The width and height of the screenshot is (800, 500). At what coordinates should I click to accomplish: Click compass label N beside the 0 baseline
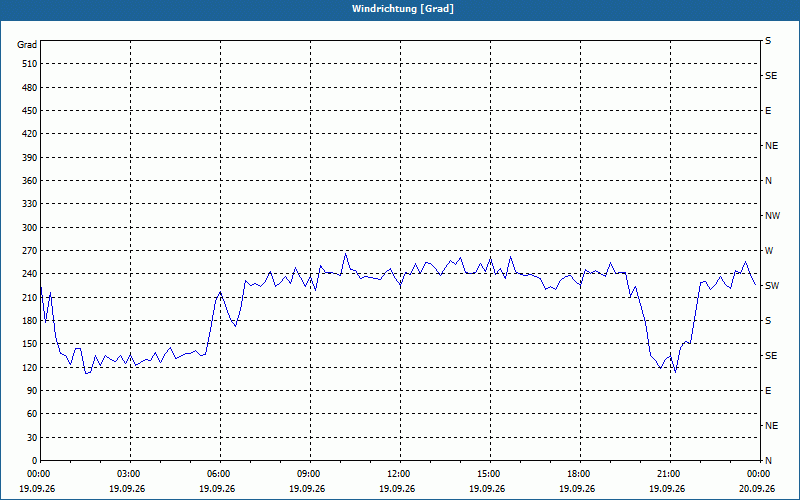tap(768, 460)
